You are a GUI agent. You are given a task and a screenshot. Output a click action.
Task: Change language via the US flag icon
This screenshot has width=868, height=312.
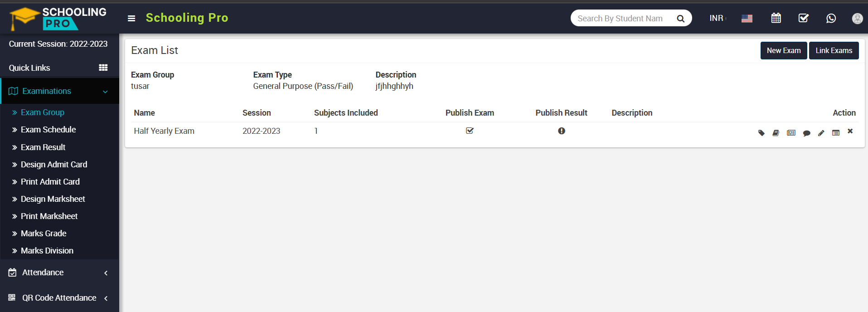[x=747, y=19]
